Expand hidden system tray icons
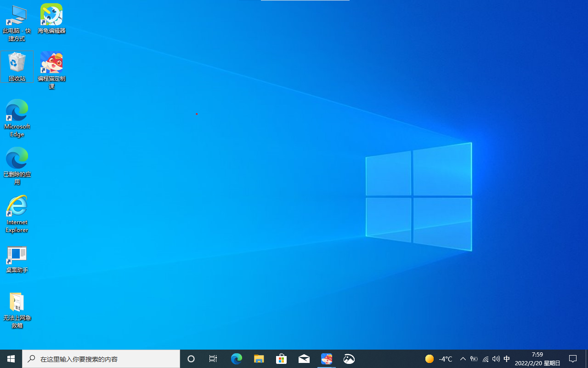588x368 pixels. click(x=463, y=359)
